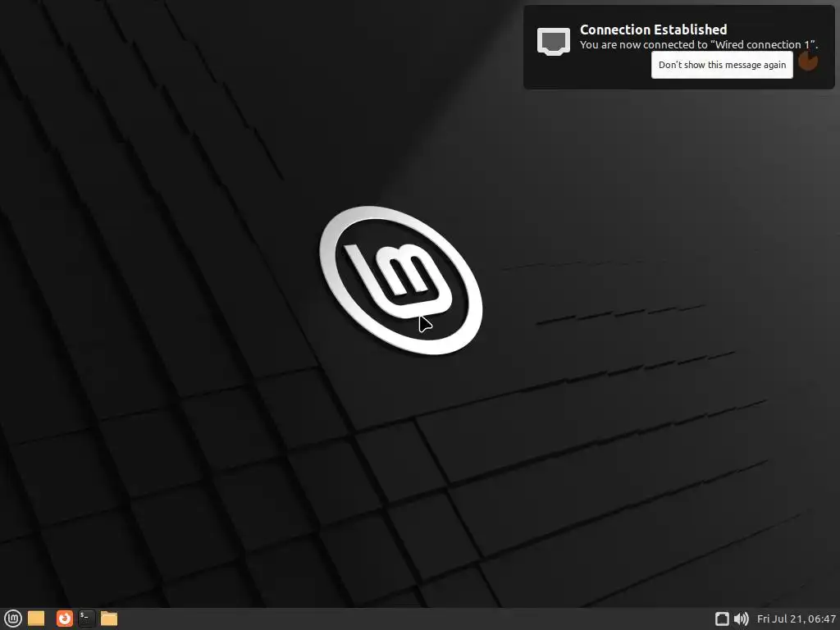
Task: Click the wired network icon in the notification
Action: point(554,41)
